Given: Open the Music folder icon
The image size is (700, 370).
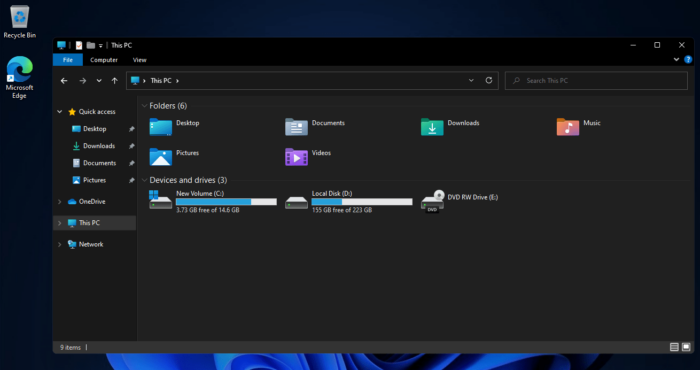Looking at the screenshot, I should coord(568,127).
